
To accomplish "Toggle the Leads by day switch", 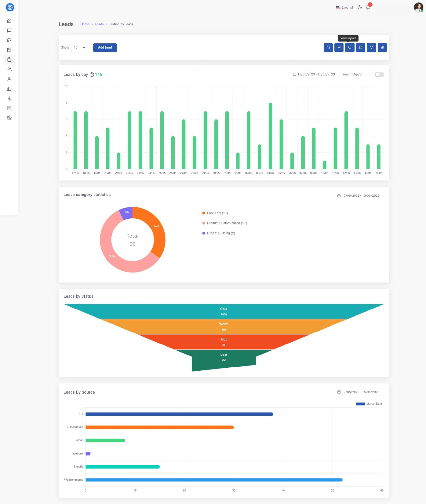I will click(x=379, y=74).
